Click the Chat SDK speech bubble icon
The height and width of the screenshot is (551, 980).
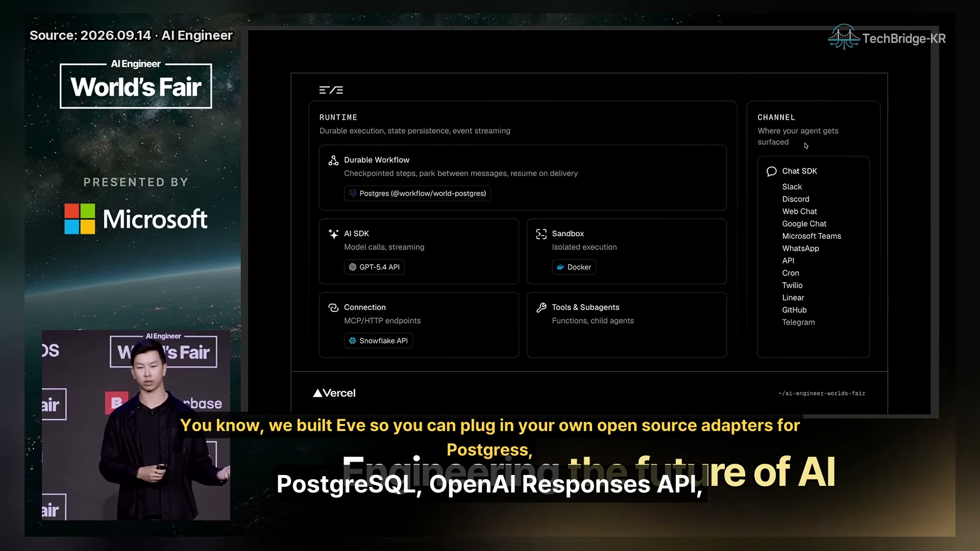(x=771, y=171)
